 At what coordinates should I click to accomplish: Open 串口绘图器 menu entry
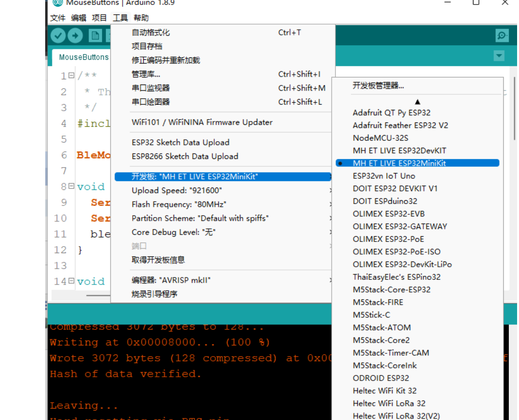223,102
